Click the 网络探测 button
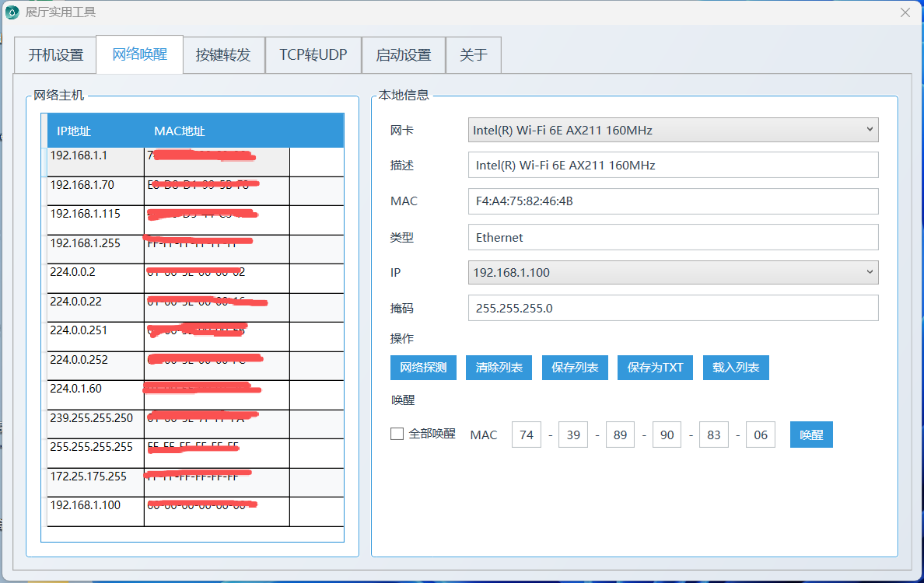 pos(423,368)
